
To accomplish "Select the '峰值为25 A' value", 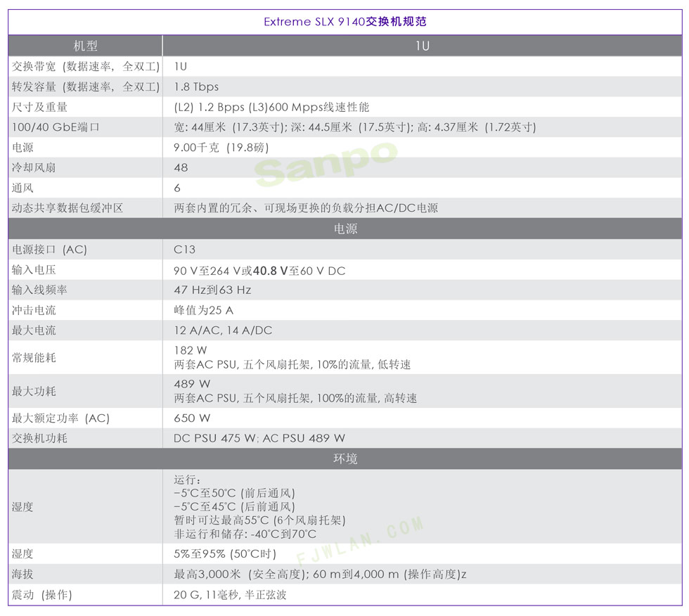I will [x=203, y=309].
